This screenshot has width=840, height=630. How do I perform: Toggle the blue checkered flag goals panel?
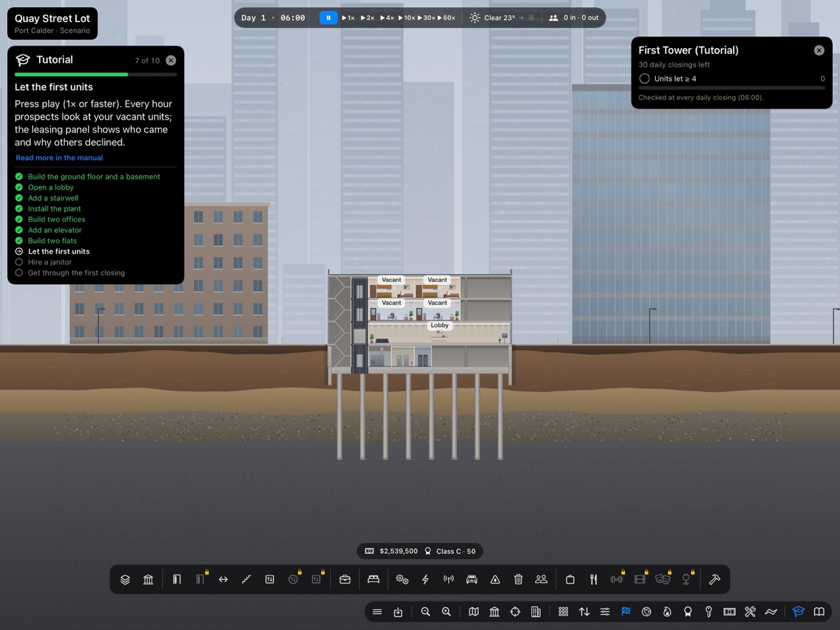pyautogui.click(x=626, y=612)
